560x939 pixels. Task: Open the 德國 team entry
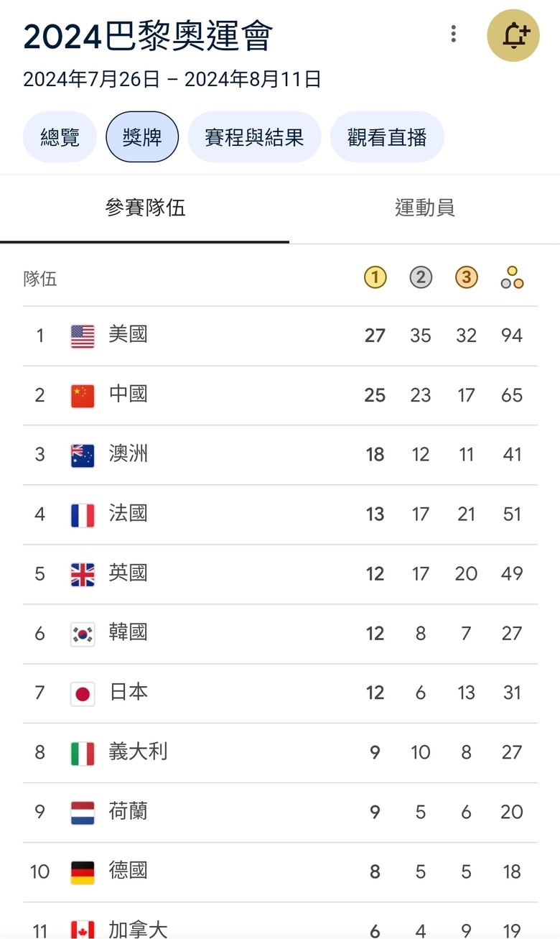click(280, 872)
